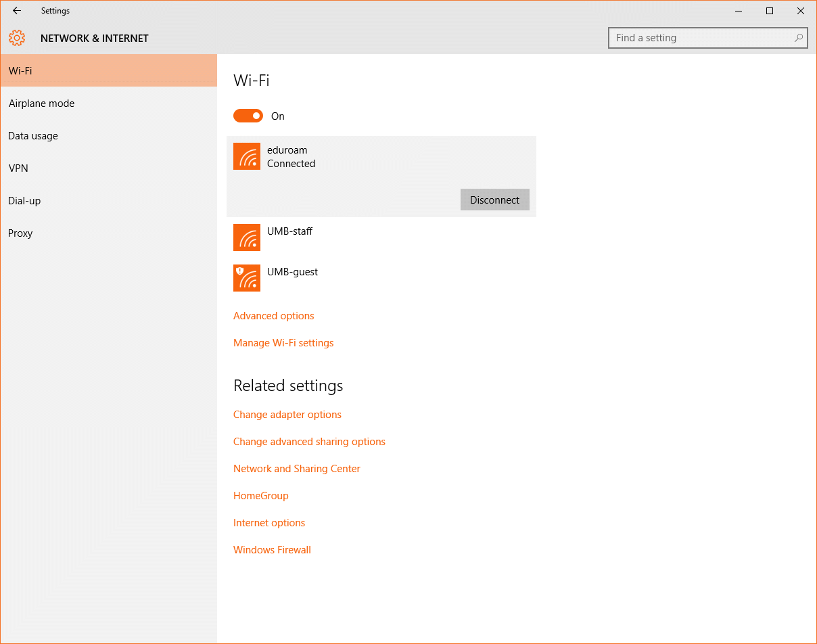Open Network and Sharing Center

[297, 469]
